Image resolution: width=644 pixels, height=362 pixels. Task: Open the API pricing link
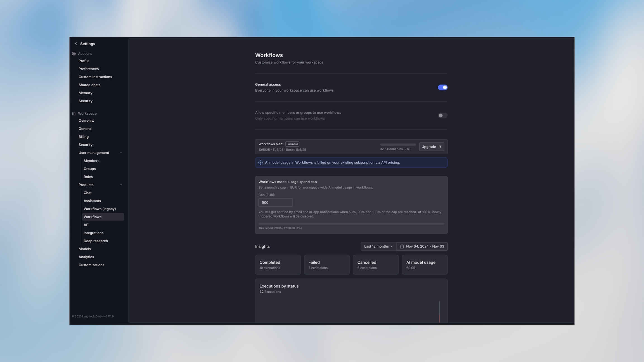[x=390, y=163]
